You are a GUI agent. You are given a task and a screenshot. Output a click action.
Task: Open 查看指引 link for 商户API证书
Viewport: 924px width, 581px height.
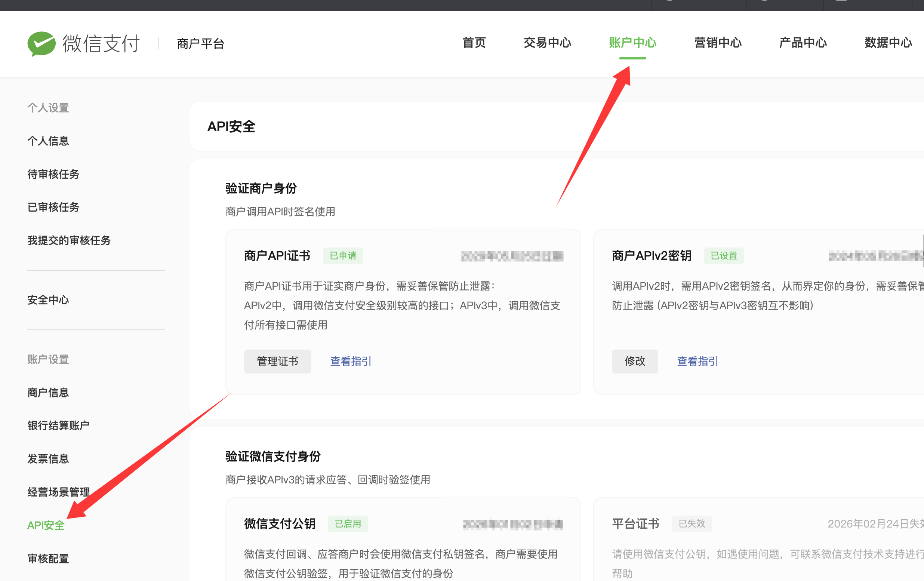point(350,361)
